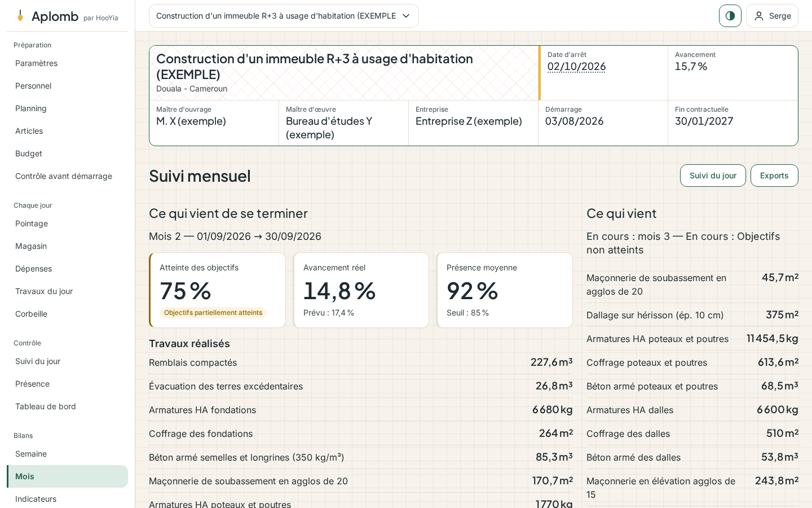Open Suivi du jour in the sidebar
This screenshot has width=812, height=508.
(x=67, y=361)
